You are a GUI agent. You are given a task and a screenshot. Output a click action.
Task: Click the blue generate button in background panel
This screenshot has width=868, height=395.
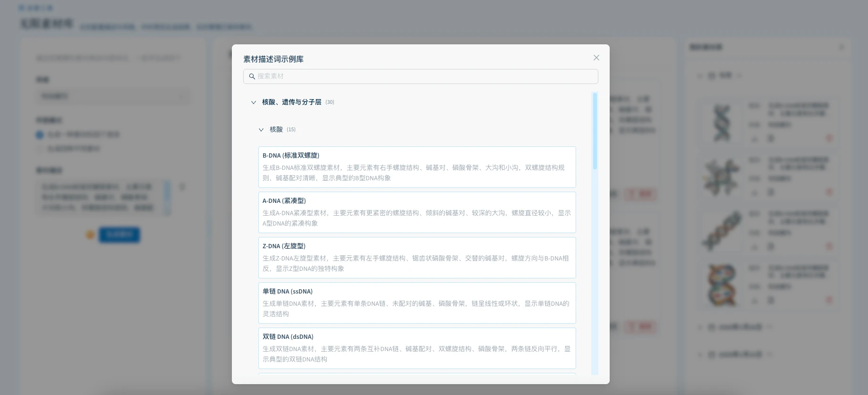(119, 235)
